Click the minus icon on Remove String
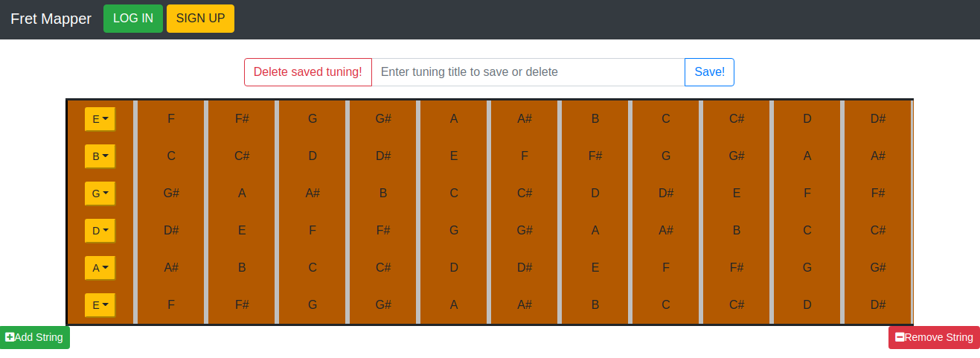Screen dimensions: 980x358 tap(900, 337)
